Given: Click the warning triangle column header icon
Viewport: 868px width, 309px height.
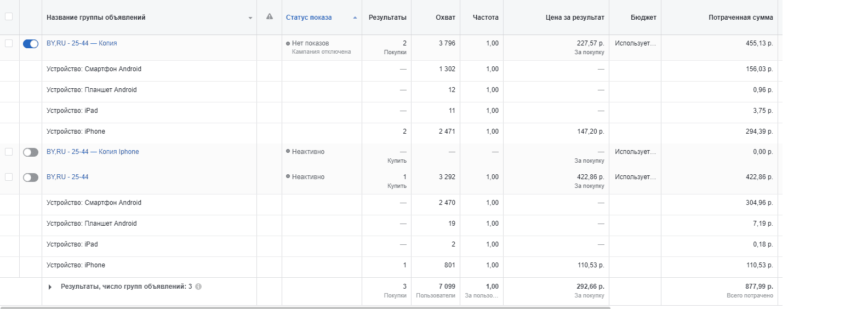Looking at the screenshot, I should (x=269, y=16).
